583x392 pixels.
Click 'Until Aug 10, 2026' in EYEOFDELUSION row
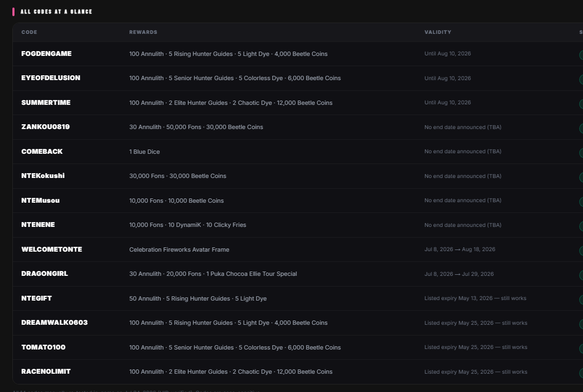click(447, 78)
